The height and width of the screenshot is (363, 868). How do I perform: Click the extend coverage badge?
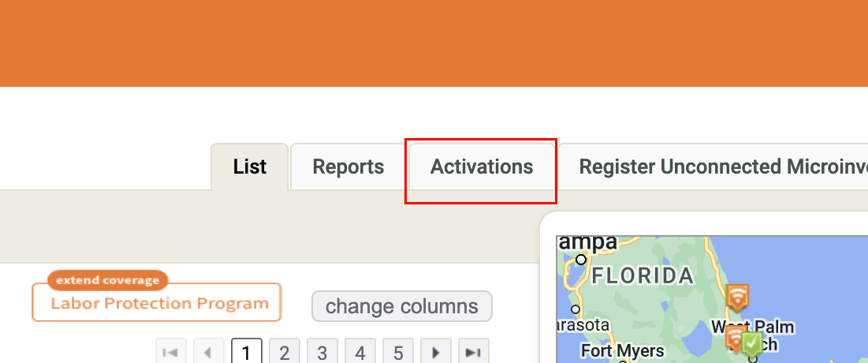tap(108, 280)
